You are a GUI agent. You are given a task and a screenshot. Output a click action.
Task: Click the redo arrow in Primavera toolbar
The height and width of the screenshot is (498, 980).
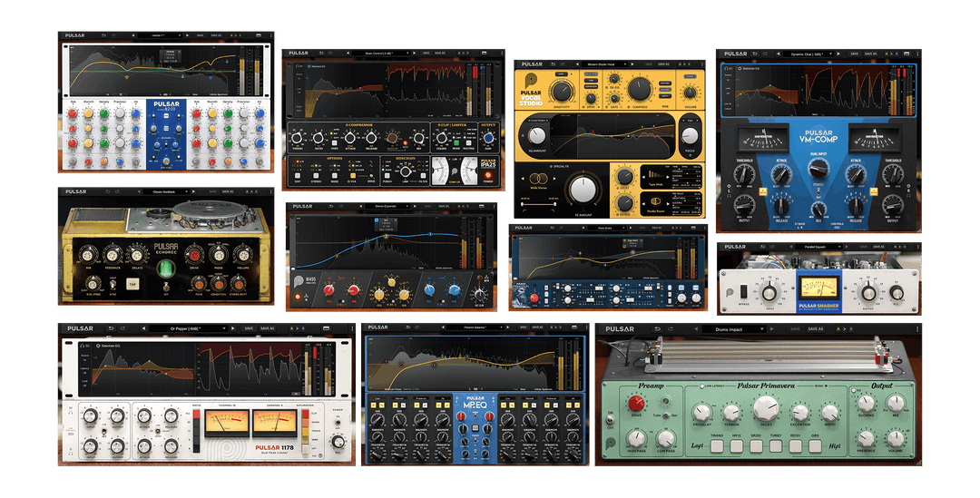[x=670, y=328]
